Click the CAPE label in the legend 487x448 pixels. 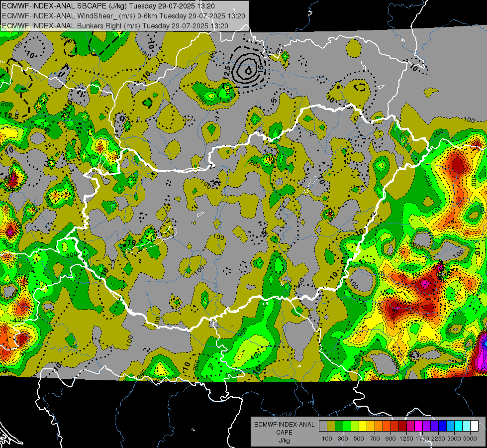(284, 433)
